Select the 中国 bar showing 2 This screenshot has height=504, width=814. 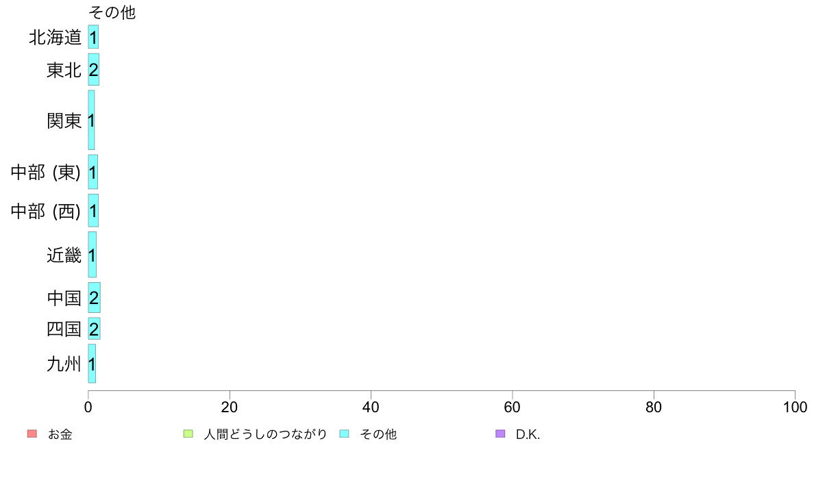tap(94, 297)
